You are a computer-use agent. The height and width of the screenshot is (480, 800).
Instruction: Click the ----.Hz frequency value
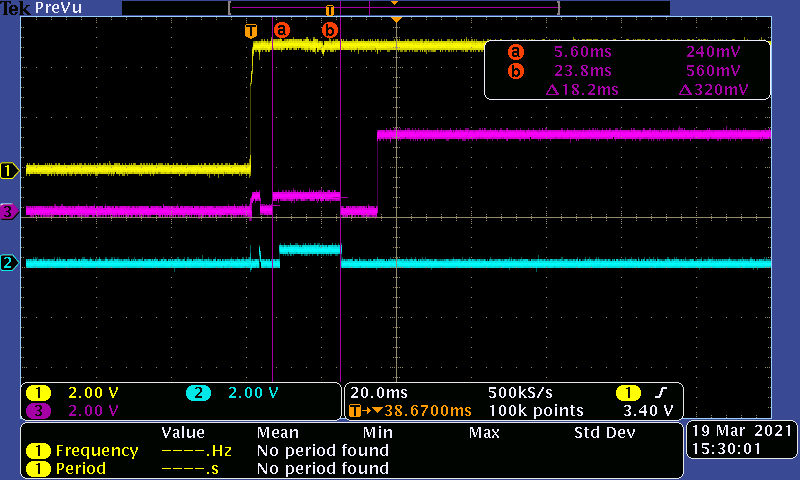click(196, 451)
